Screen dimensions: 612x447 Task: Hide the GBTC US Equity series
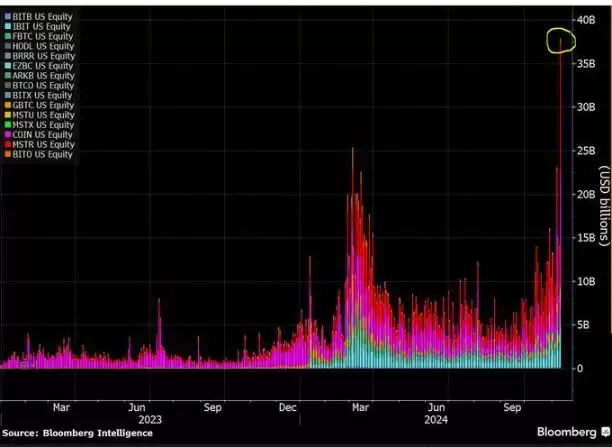[x=38, y=105]
